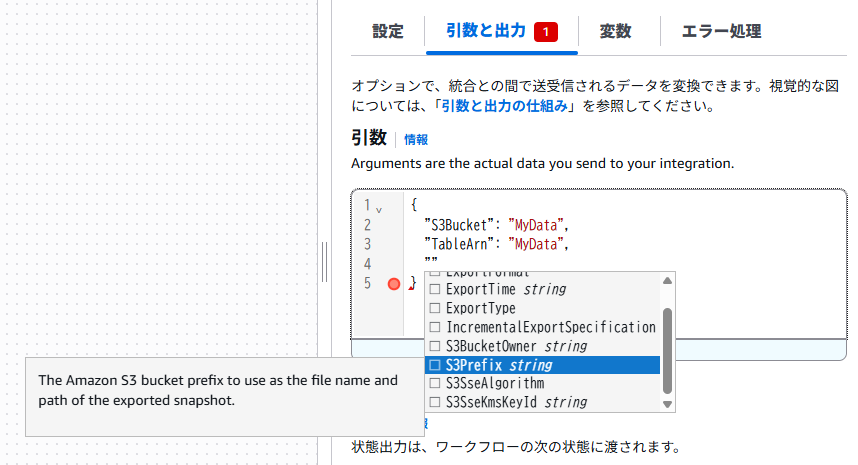The height and width of the screenshot is (465, 858).
Task: Select ExportTime string suggestion
Action: [542, 289]
